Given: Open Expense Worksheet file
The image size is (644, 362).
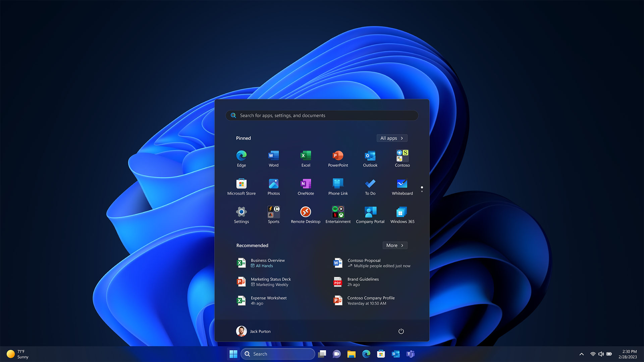Looking at the screenshot, I should click(268, 300).
